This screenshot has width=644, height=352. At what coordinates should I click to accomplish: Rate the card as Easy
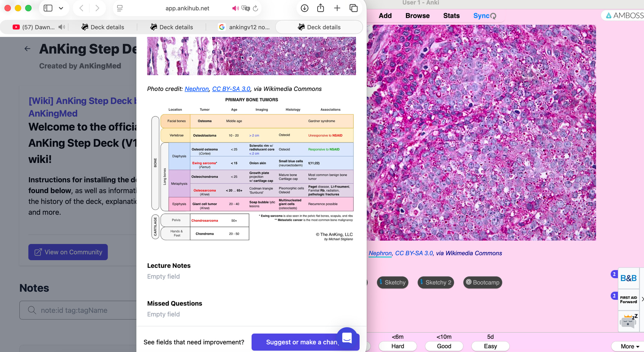pyautogui.click(x=490, y=346)
